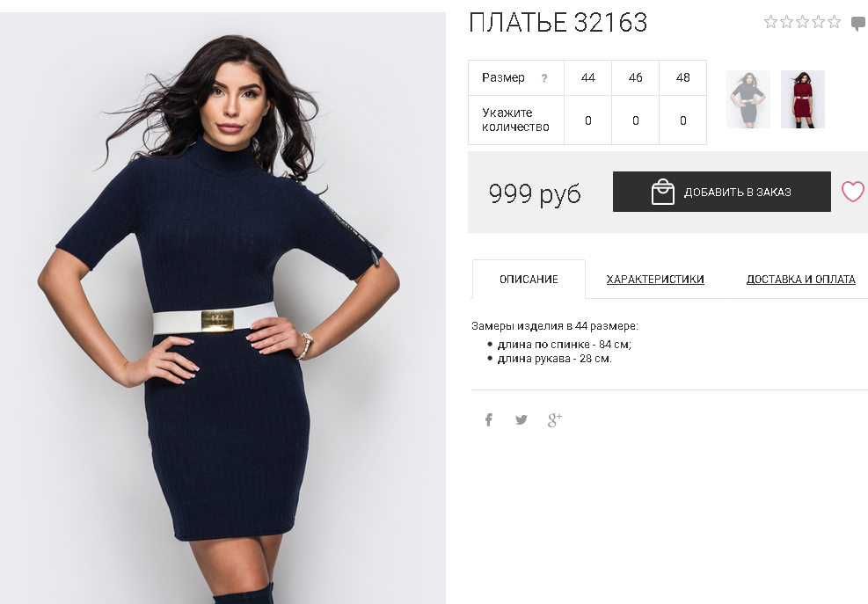Choose the gray dress color thumbnail
Image resolution: width=868 pixels, height=604 pixels.
point(748,99)
